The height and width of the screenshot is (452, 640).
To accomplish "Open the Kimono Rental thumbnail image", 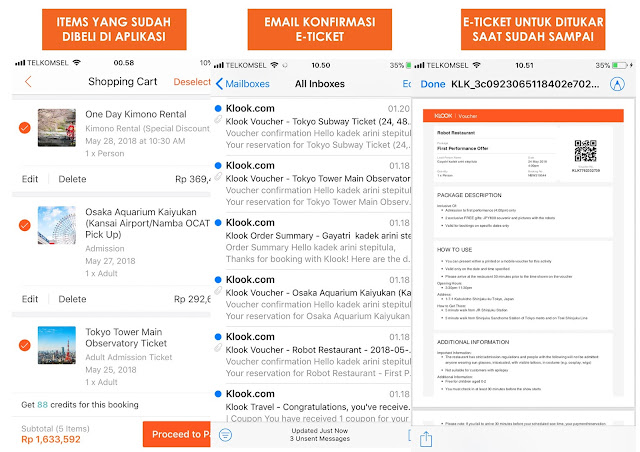I will coord(57,127).
